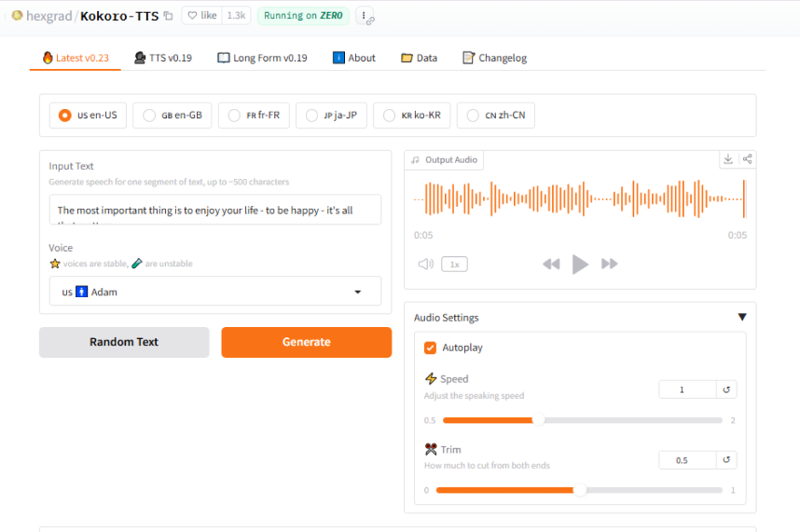Open the three-dot space options menu
This screenshot has height=532, width=800.
[x=365, y=16]
